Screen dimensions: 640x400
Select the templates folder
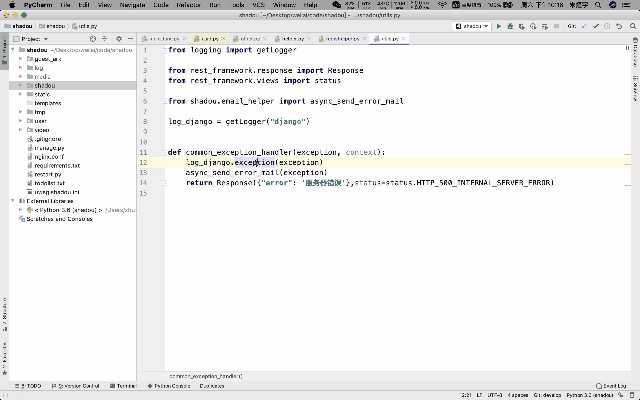47,103
